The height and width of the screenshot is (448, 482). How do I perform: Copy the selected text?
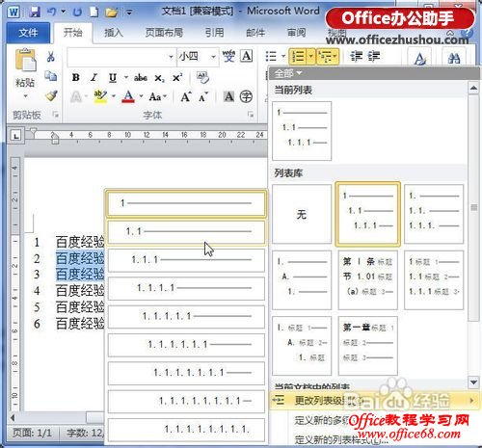click(50, 76)
